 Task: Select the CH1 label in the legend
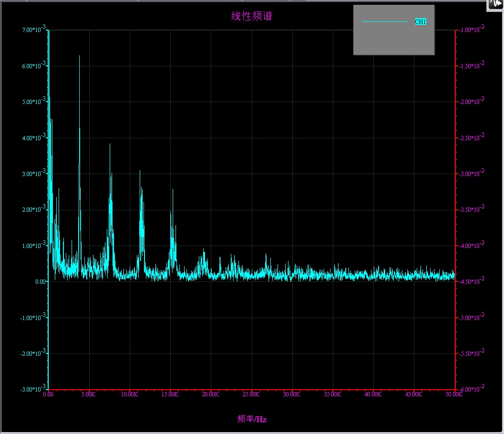pyautogui.click(x=420, y=22)
